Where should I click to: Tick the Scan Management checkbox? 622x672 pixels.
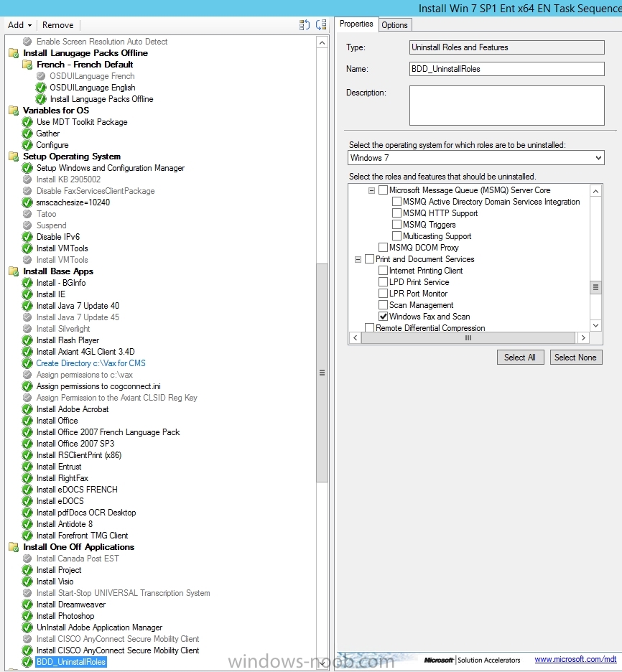[x=384, y=304]
